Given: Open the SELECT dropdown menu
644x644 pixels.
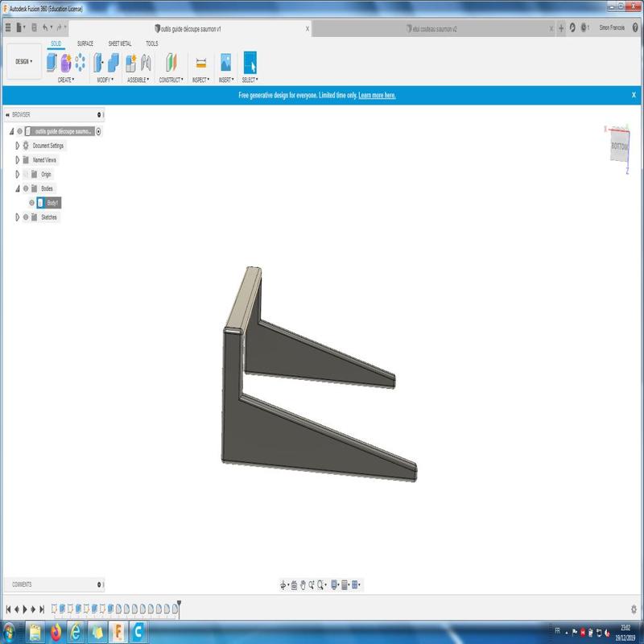Looking at the screenshot, I should point(250,80).
